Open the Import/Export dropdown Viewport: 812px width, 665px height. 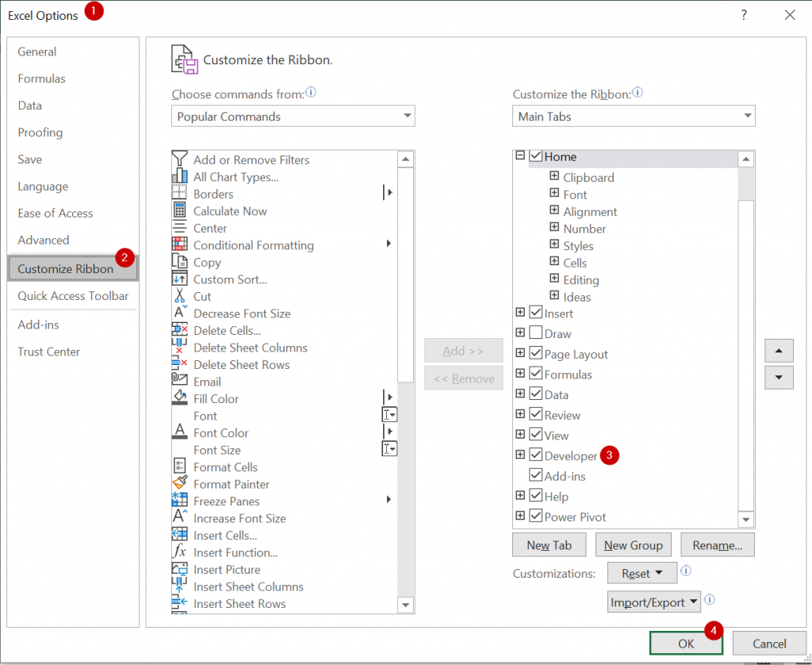[653, 602]
